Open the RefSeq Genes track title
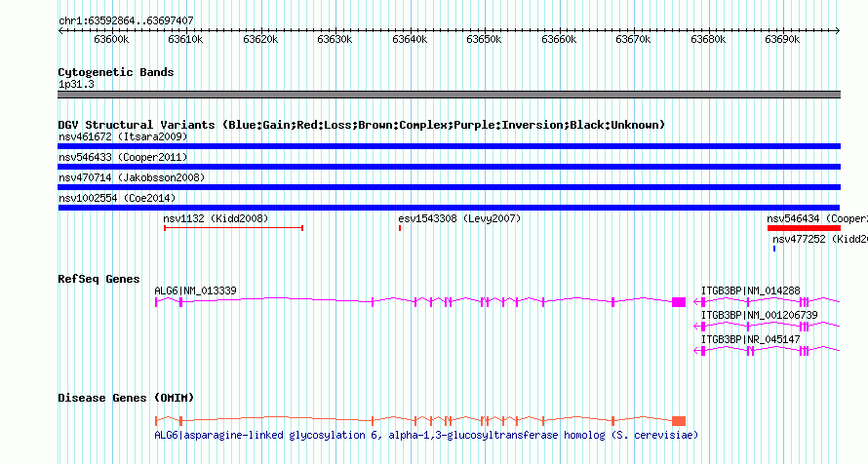The image size is (868, 464). point(99,279)
